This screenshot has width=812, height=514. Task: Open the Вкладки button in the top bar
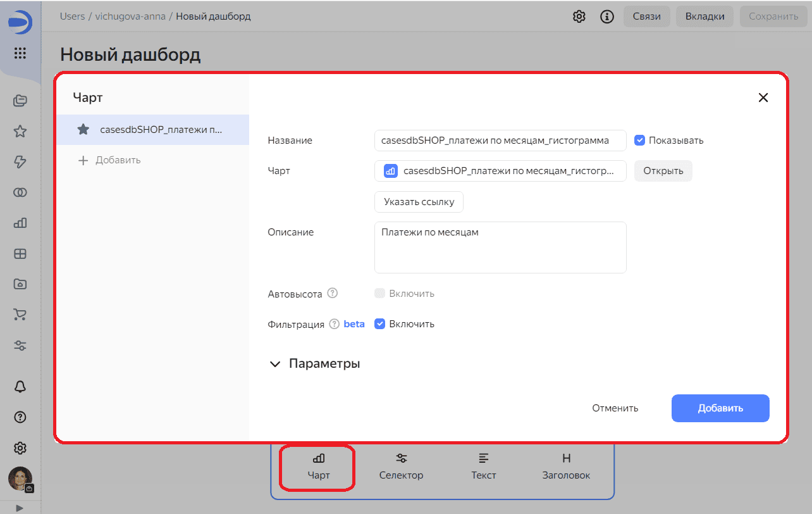(x=705, y=16)
